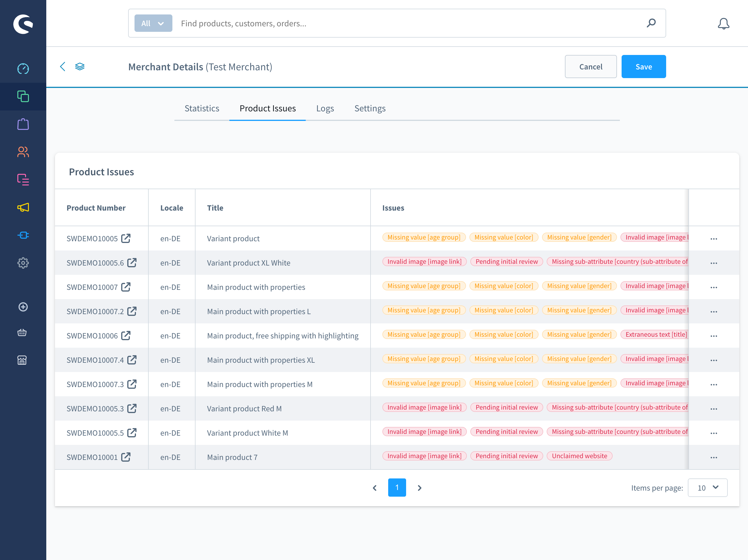Open product SWDEMO10001 external link icon
The height and width of the screenshot is (560, 748).
point(126,457)
